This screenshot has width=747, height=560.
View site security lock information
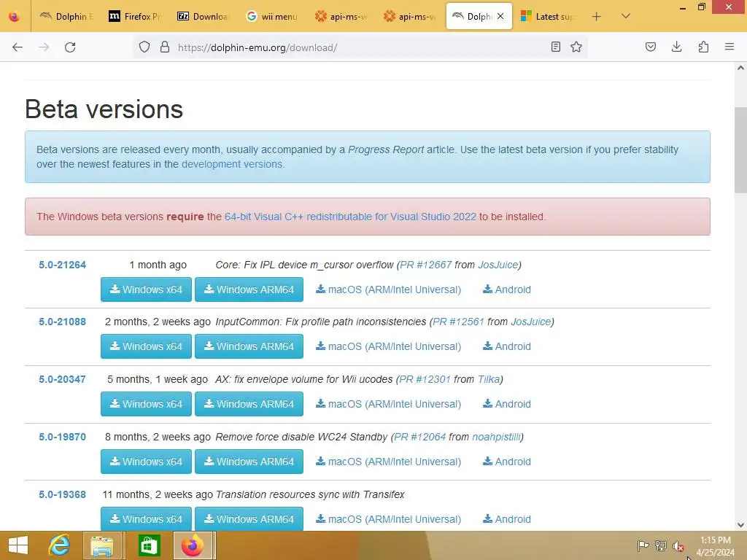pos(165,47)
